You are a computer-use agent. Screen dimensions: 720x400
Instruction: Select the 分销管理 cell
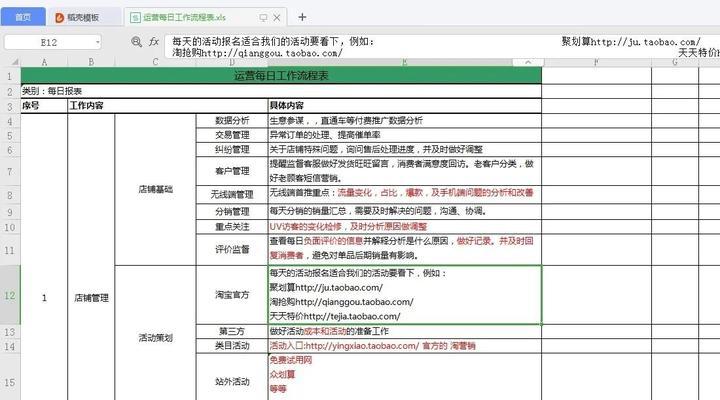[232, 212]
